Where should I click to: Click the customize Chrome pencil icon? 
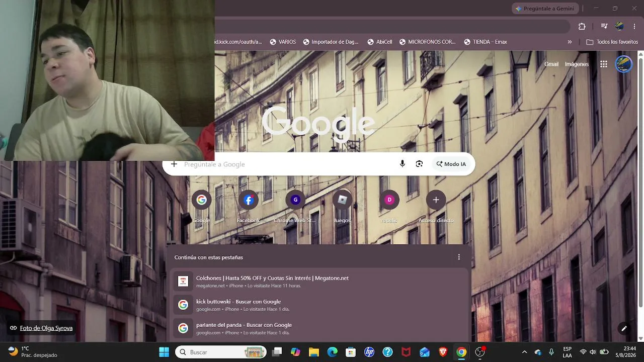[624, 328]
